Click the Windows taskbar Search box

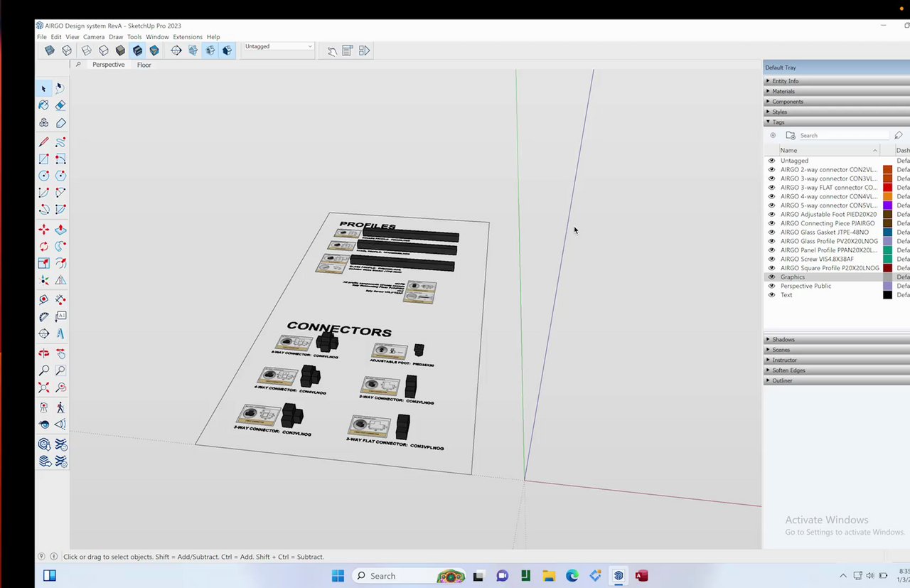pos(408,576)
